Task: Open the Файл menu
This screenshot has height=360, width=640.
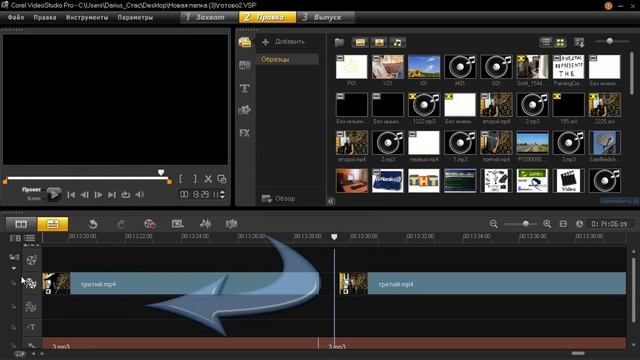Action: [16, 18]
